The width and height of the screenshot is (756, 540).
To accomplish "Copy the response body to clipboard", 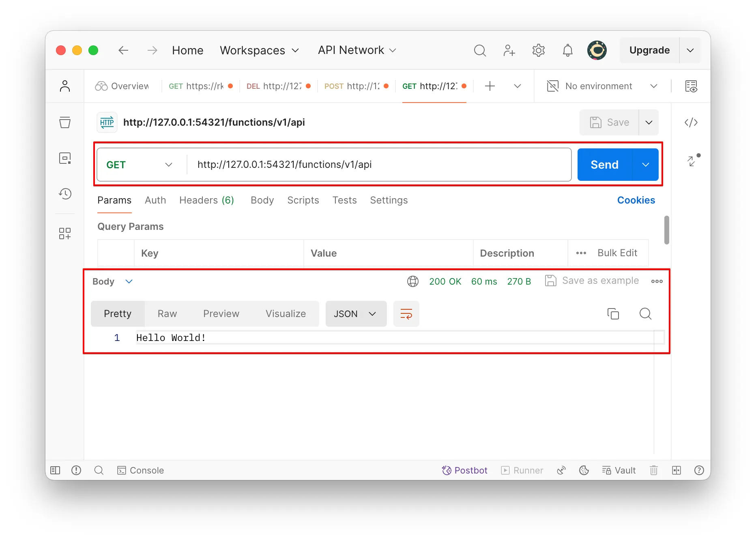I will point(613,313).
